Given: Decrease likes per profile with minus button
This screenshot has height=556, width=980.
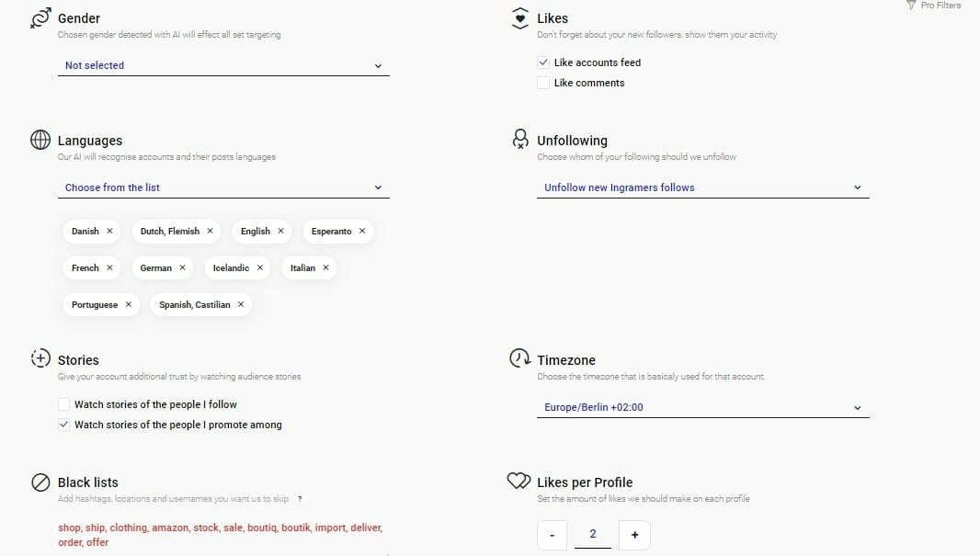Looking at the screenshot, I should point(552,535).
